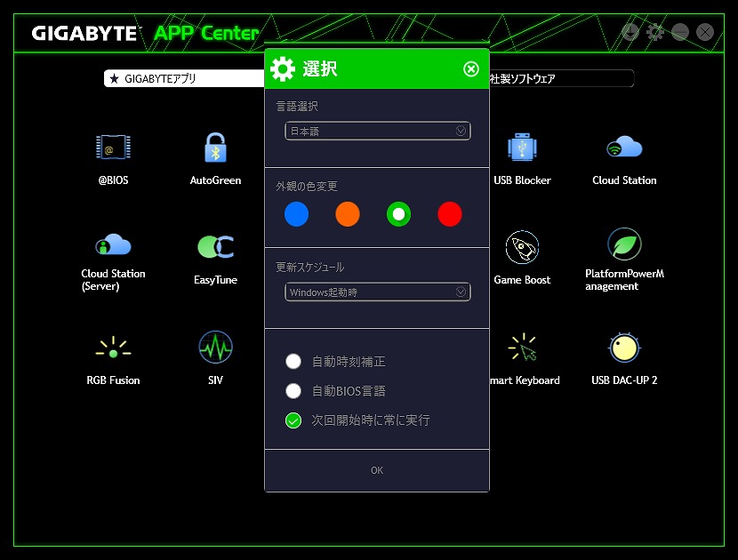Image resolution: width=738 pixels, height=560 pixels.
Task: Open the EasyTune app icon
Action: (215, 246)
